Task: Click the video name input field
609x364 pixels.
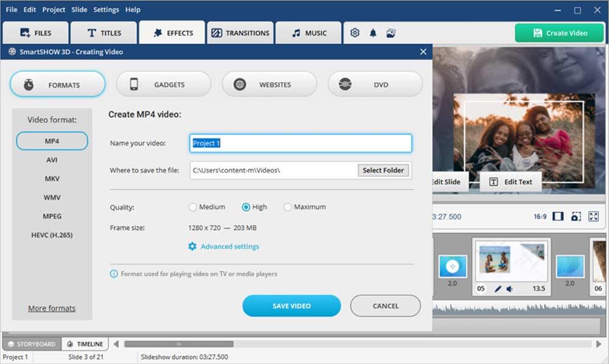Action: pos(300,143)
